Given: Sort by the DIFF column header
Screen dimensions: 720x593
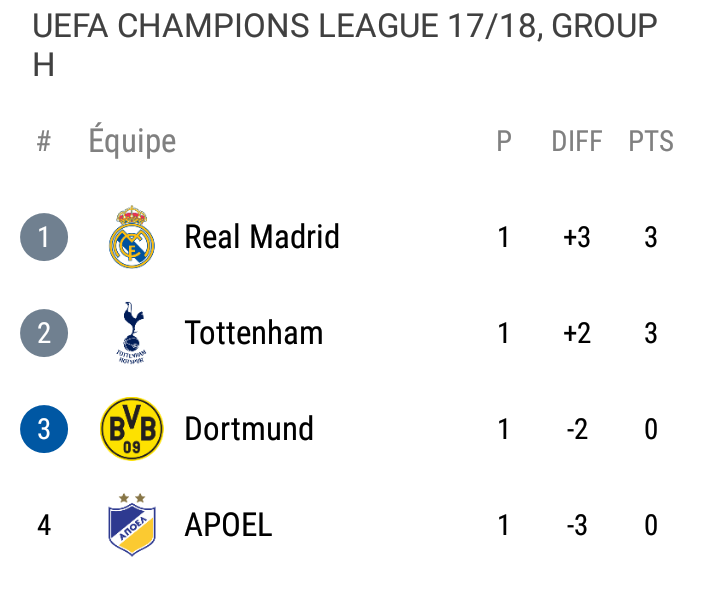Looking at the screenshot, I should (x=577, y=141).
